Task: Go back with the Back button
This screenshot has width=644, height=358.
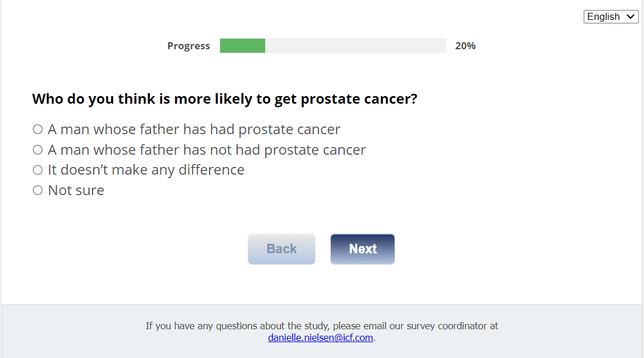Action: 282,249
